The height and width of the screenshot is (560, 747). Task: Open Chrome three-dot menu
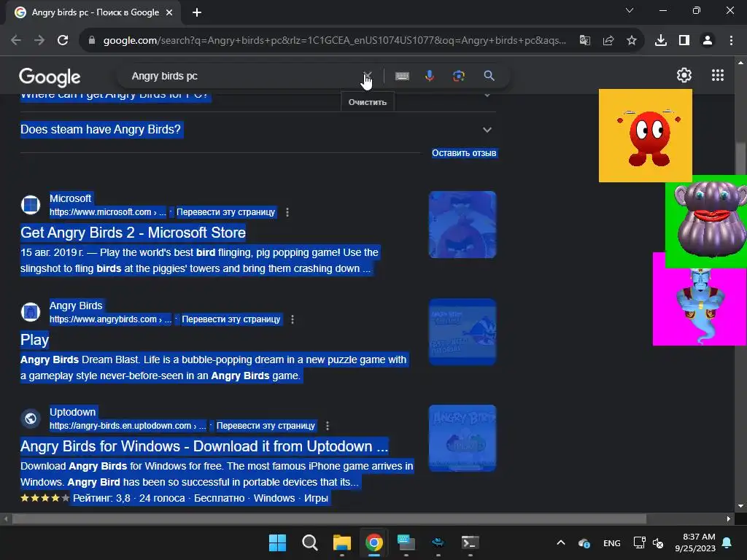tap(731, 41)
